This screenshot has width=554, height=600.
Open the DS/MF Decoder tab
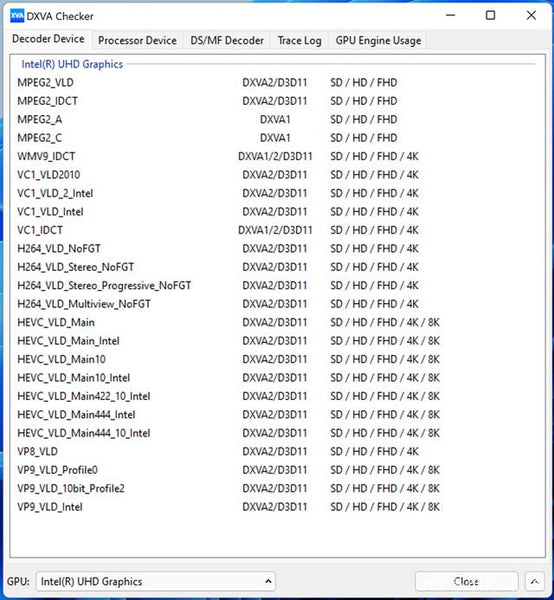point(227,41)
